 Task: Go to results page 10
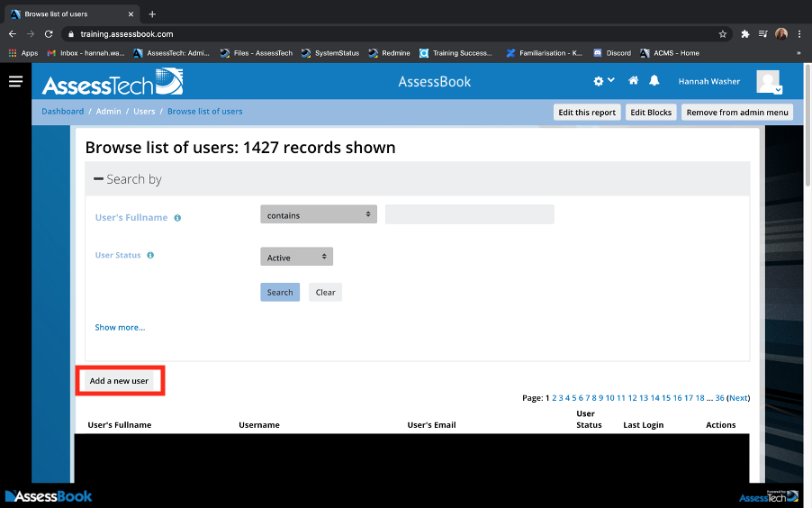pos(610,398)
